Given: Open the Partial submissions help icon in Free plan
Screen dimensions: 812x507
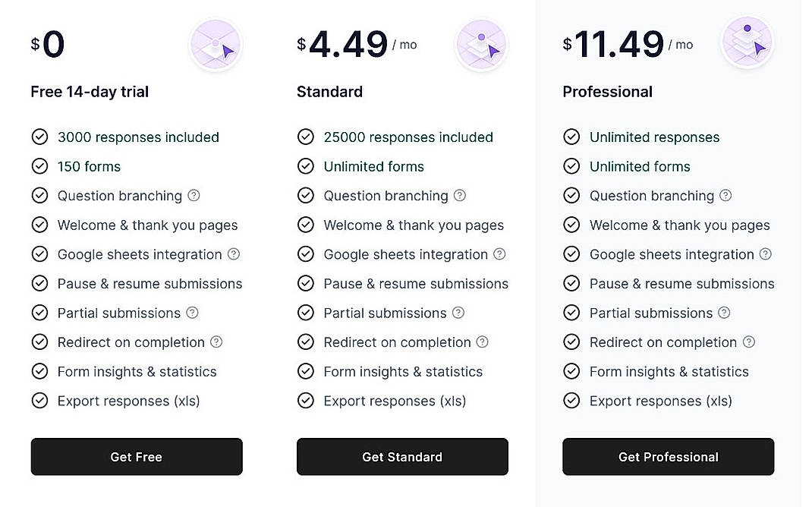Looking at the screenshot, I should point(192,313).
